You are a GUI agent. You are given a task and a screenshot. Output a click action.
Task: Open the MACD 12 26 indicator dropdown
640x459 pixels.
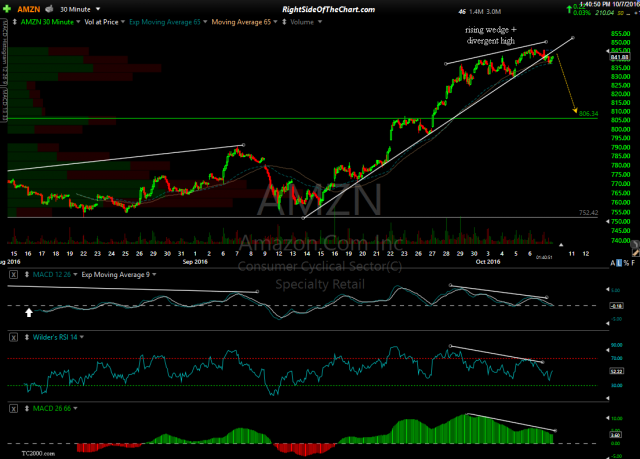76,275
